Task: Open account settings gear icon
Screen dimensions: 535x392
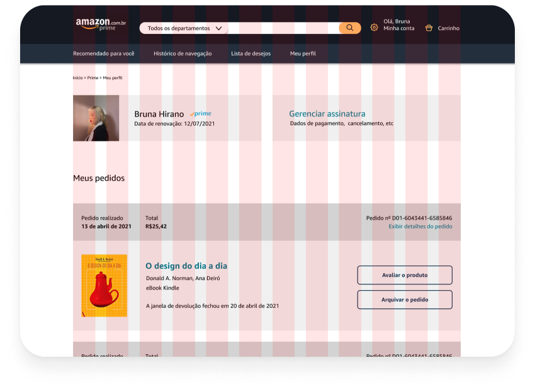Action: [x=374, y=28]
